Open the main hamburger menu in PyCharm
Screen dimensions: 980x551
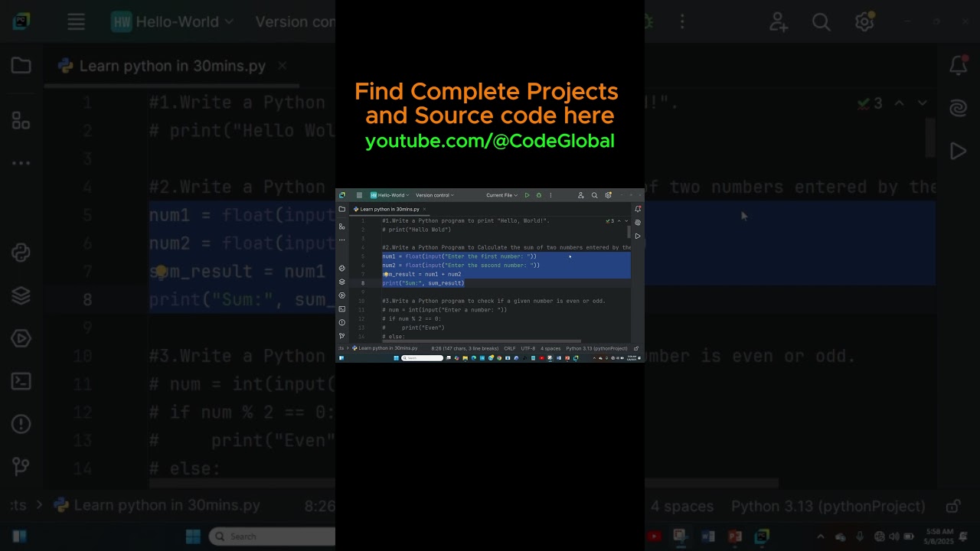coord(359,195)
